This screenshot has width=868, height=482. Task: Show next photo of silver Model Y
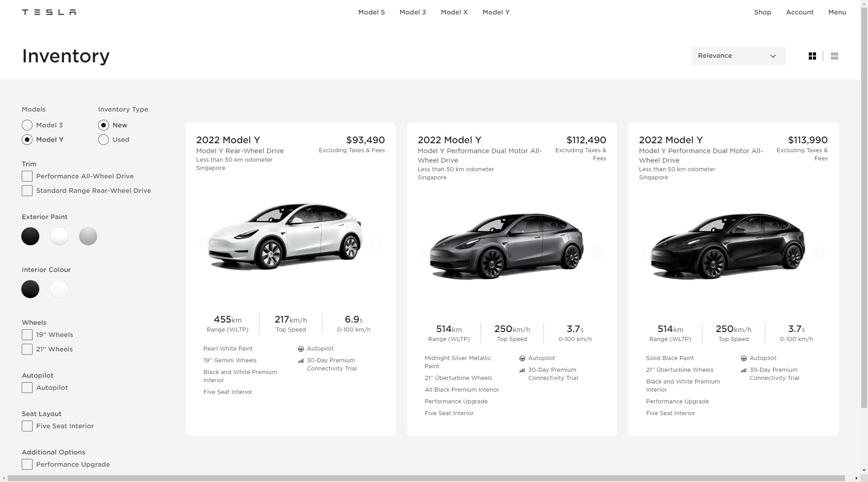(597, 252)
